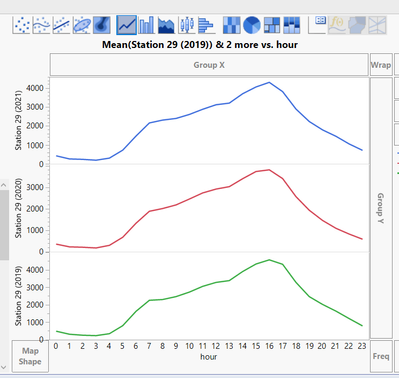Screen dimensions: 399x378
Task: Click the 1000 tick on the 2020 y-axis
Action: 35,230
